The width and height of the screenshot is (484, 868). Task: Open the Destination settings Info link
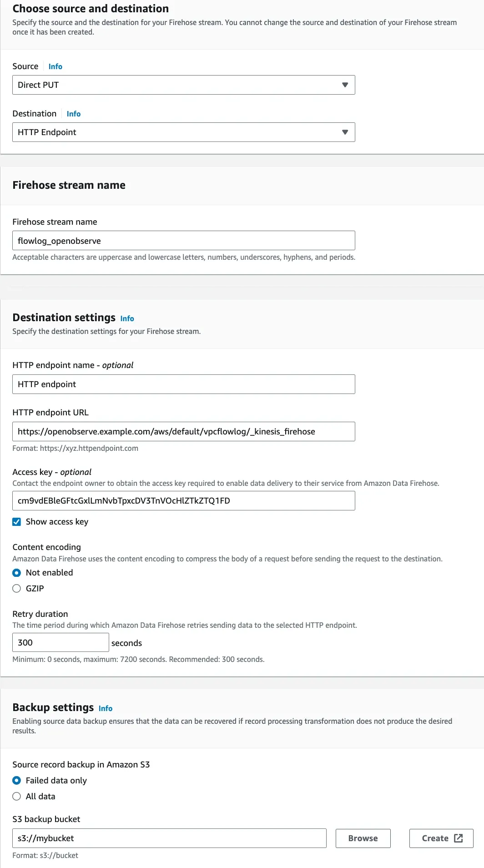tap(127, 318)
